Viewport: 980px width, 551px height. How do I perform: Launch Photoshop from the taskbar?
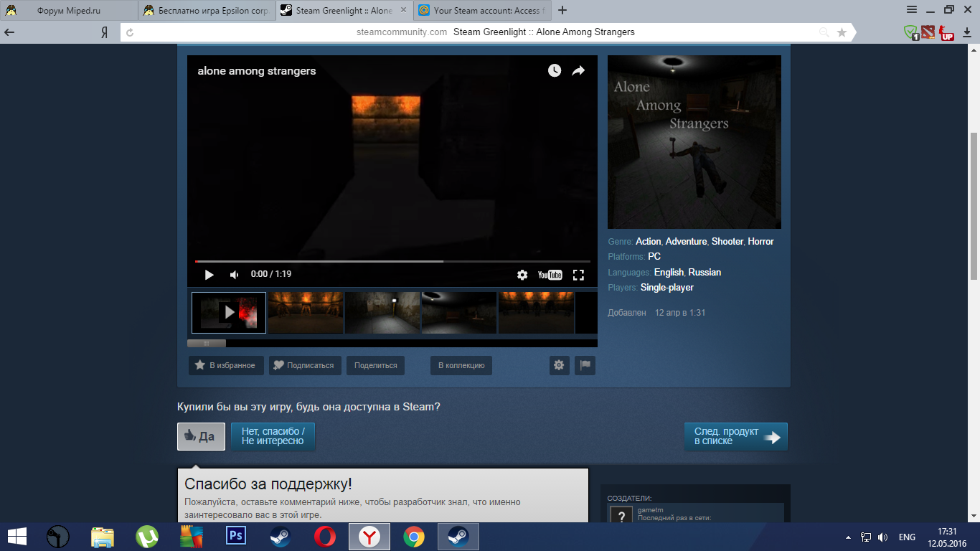click(236, 537)
